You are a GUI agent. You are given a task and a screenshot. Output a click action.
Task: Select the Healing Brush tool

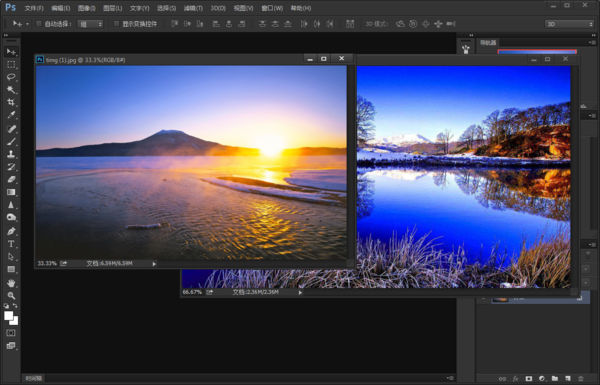click(x=11, y=129)
